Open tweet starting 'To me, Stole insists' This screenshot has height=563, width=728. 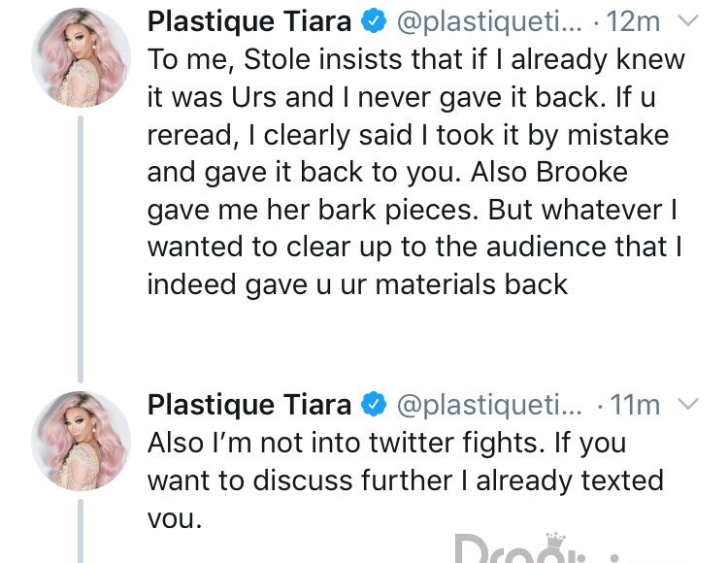click(415, 172)
